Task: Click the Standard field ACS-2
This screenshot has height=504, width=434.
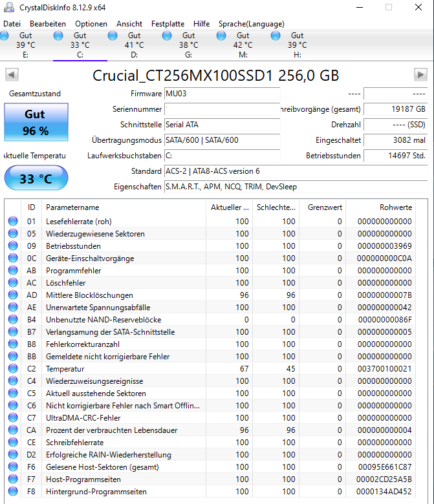Action: click(296, 171)
